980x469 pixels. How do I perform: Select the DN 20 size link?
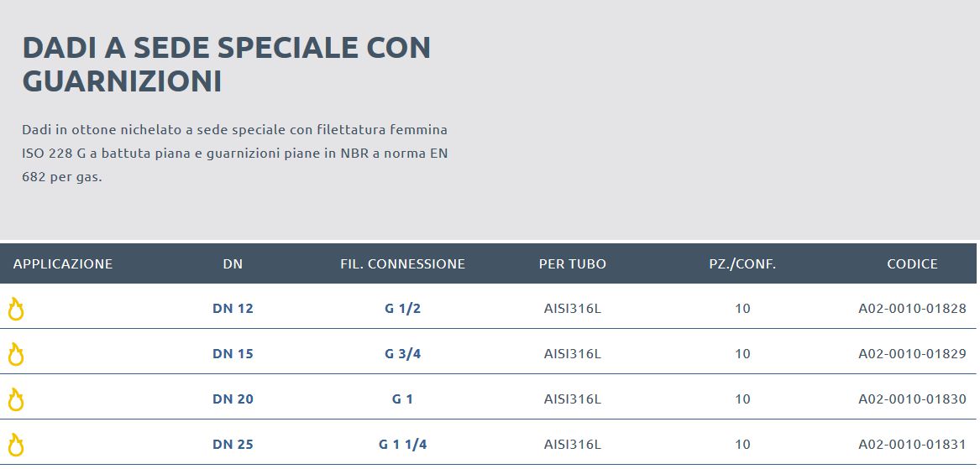click(x=233, y=399)
